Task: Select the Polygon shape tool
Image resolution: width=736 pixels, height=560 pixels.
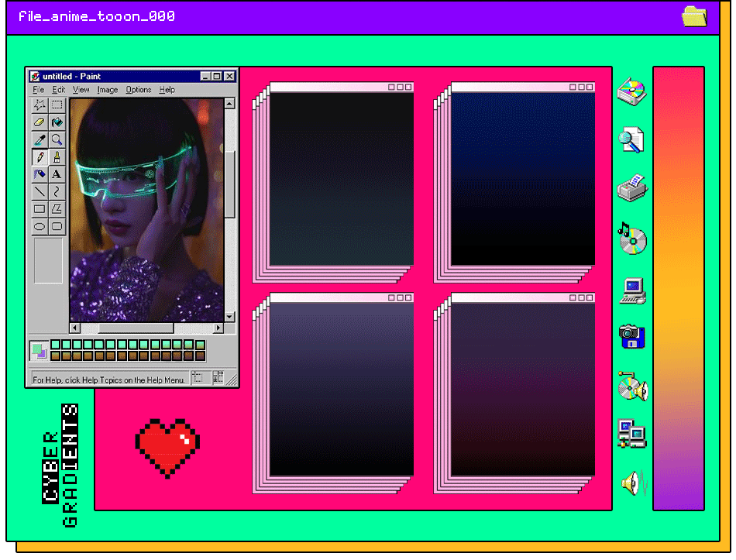Action: tap(57, 209)
